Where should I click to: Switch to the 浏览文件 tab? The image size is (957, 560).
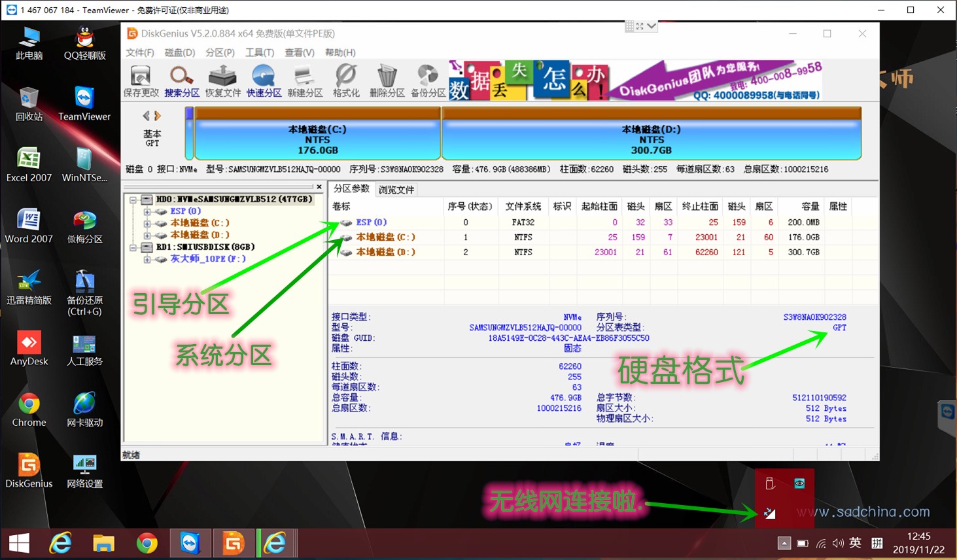(x=396, y=190)
